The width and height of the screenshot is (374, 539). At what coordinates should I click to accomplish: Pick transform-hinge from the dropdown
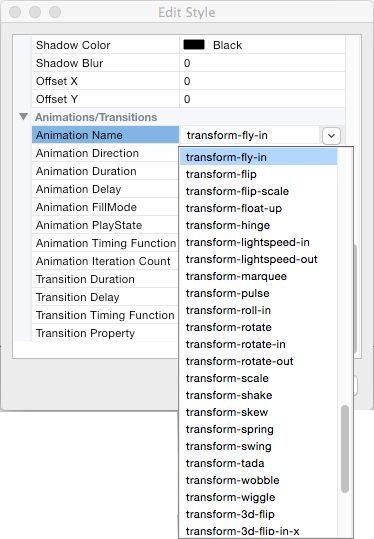coord(228,225)
